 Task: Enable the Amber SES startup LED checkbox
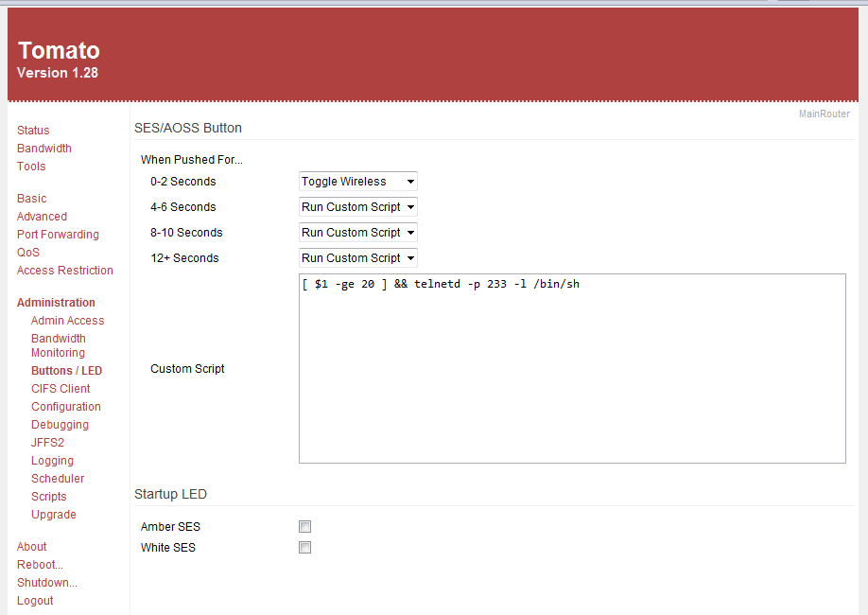pyautogui.click(x=305, y=526)
